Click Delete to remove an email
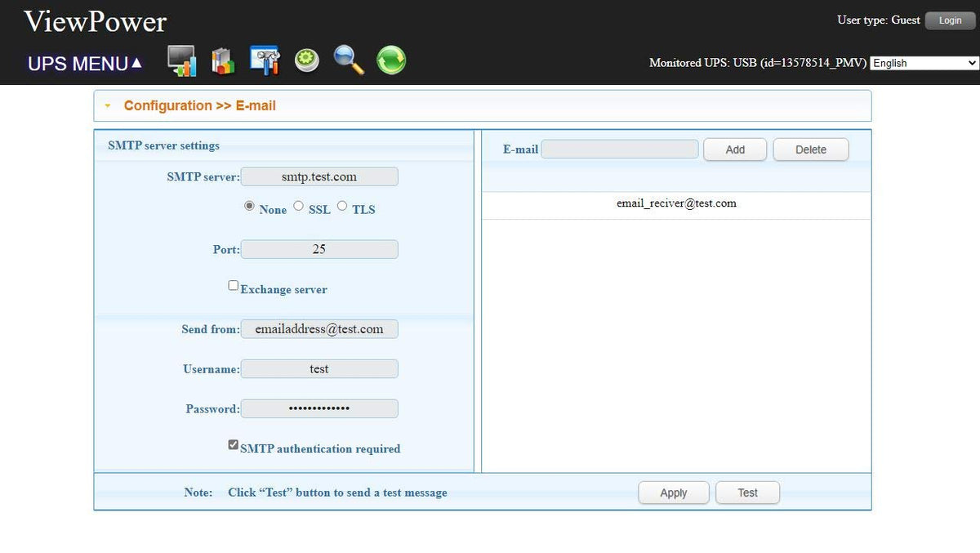980x553 pixels. coord(810,149)
